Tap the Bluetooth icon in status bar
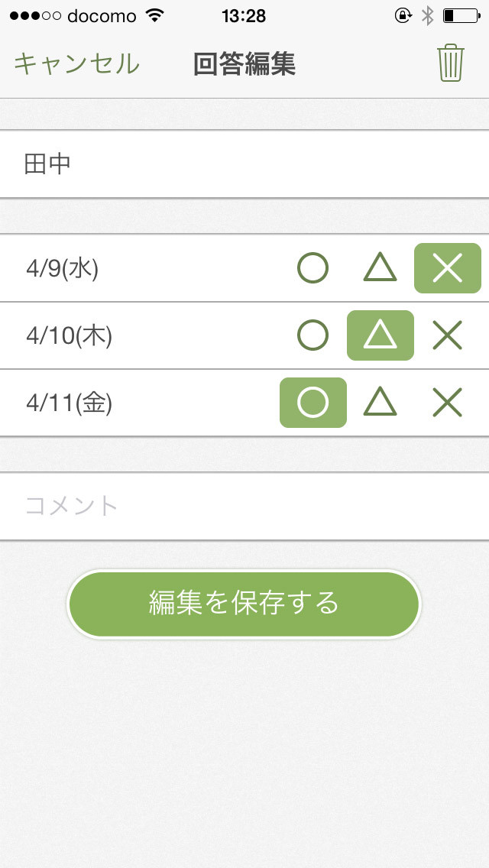This screenshot has height=868, width=489. (428, 15)
